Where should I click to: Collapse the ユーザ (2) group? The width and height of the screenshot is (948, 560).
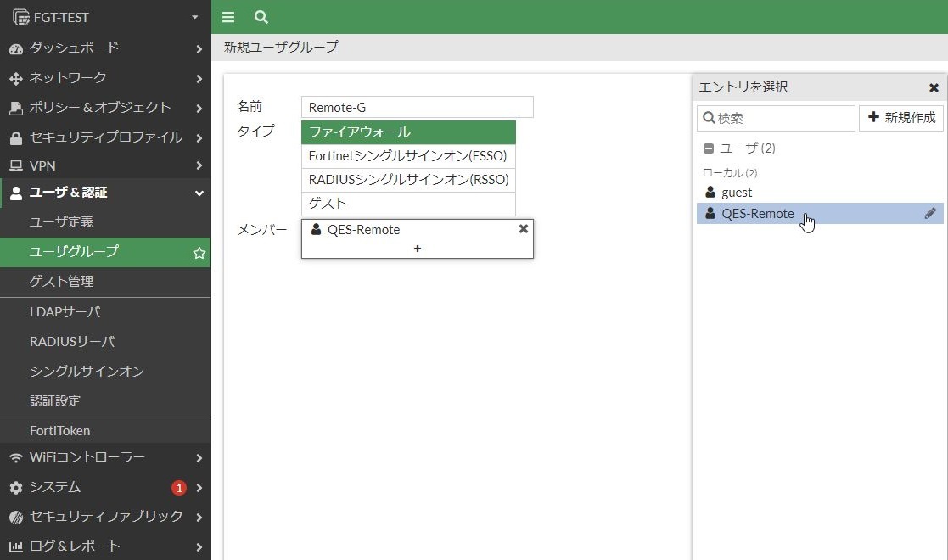tap(709, 148)
